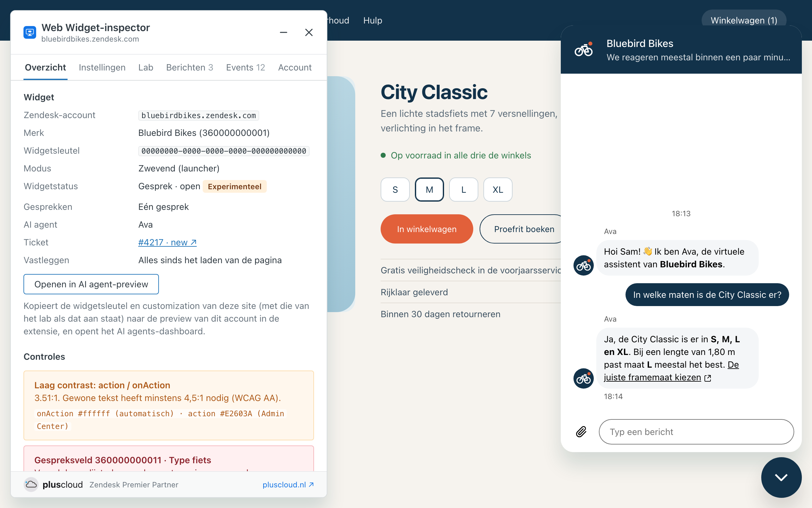Minimize the Web Widget-inspector panel
The image size is (812, 508).
pyautogui.click(x=284, y=32)
